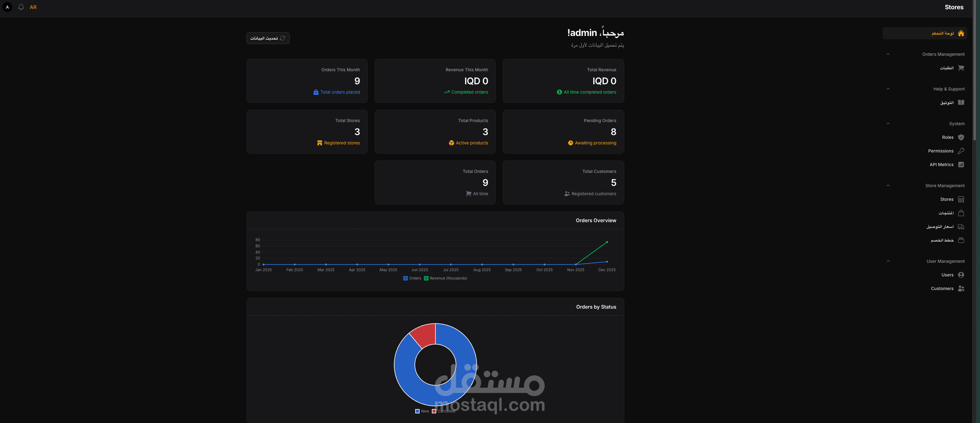Open the documentation sidebar item
The width and height of the screenshot is (980, 423).
click(951, 103)
